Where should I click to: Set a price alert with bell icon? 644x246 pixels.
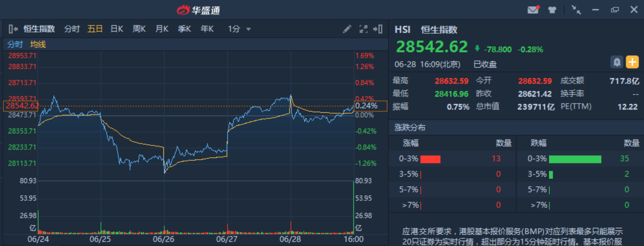click(x=617, y=62)
